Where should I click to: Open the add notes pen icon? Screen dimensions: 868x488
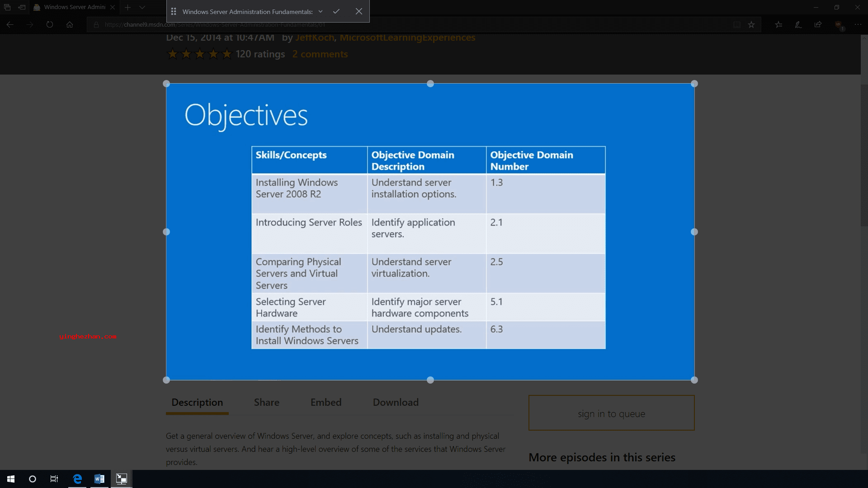tap(798, 25)
